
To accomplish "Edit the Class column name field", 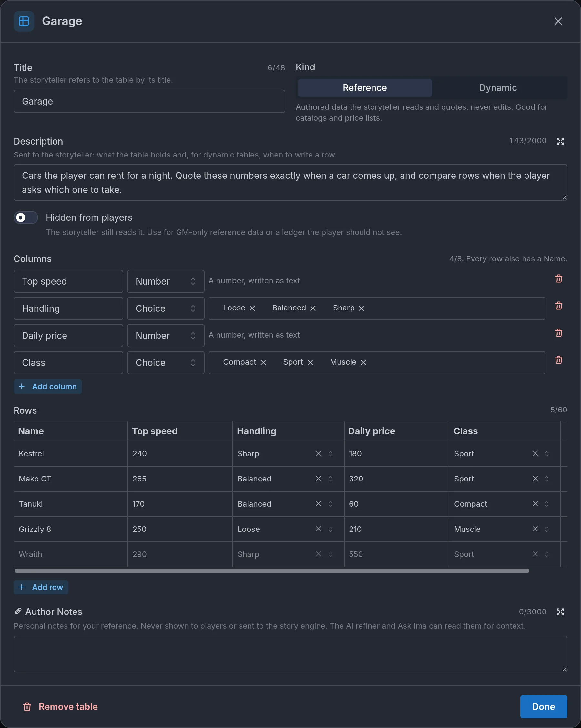I will point(68,362).
